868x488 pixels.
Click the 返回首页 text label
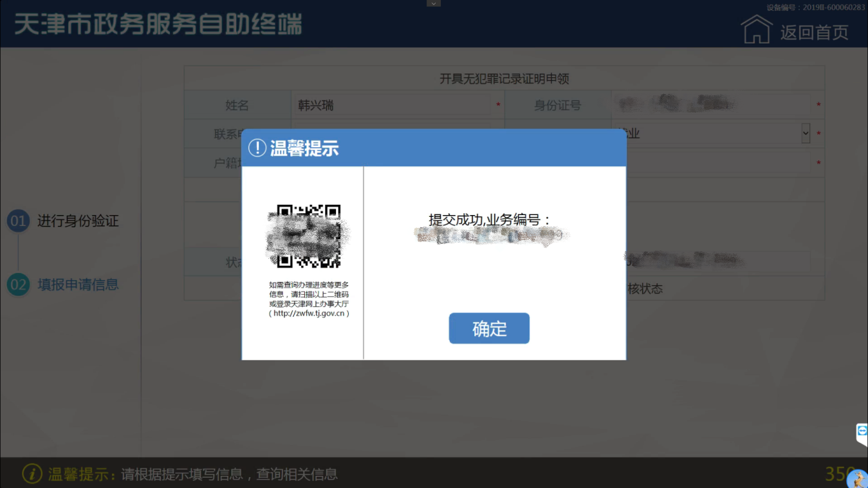pos(815,32)
